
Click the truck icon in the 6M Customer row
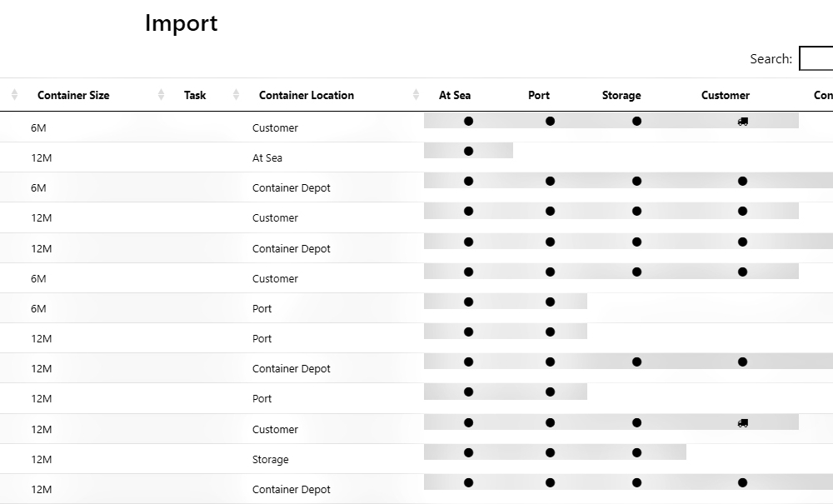point(742,122)
